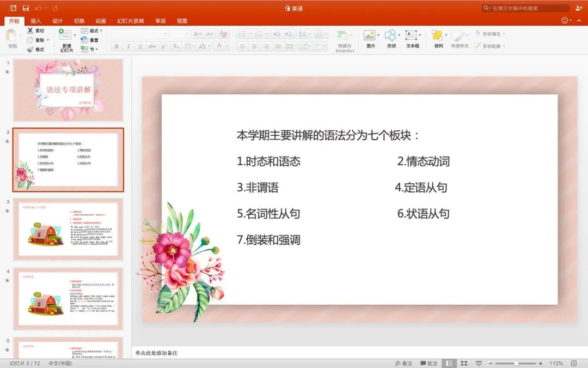Screen dimensions: 588x368
Task: Click the share person-plus icon
Action: [x=579, y=8]
